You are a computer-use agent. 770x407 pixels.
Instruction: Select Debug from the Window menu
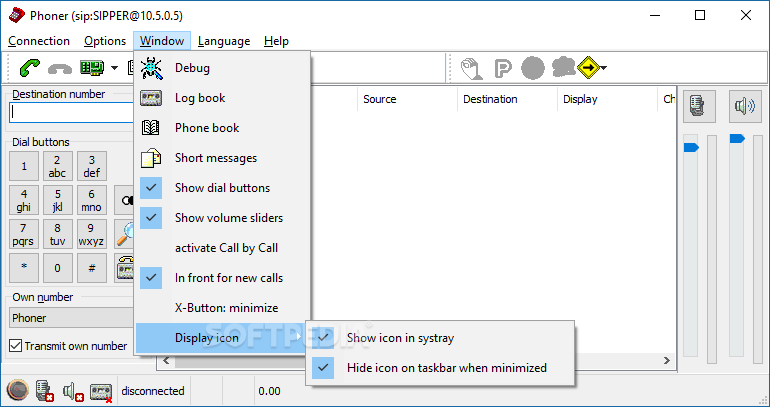pyautogui.click(x=222, y=68)
